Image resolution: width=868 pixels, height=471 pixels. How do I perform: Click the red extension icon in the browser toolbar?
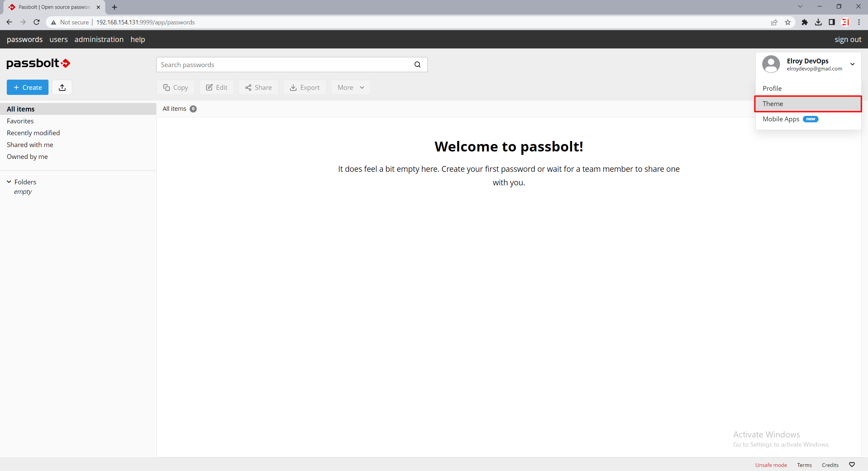[x=846, y=22]
